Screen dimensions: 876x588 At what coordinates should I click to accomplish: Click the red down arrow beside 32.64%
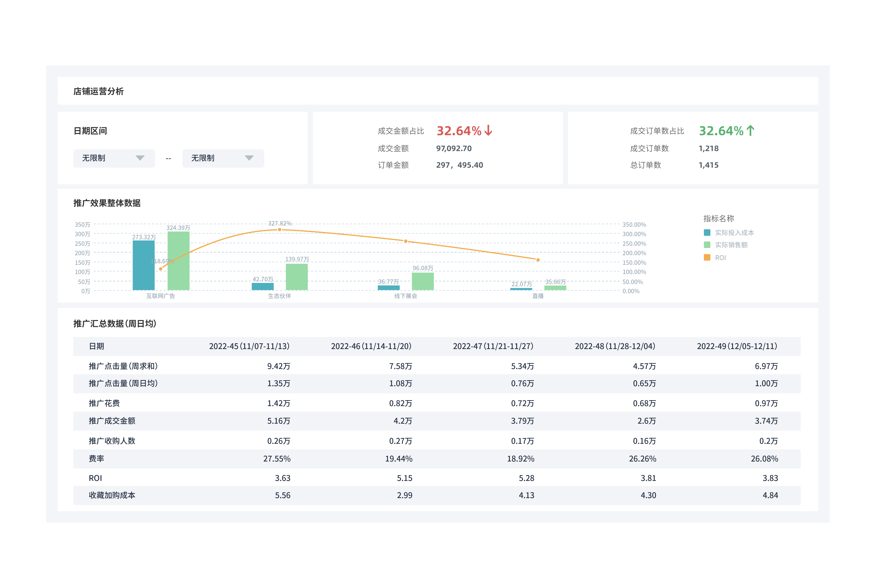[x=488, y=131]
